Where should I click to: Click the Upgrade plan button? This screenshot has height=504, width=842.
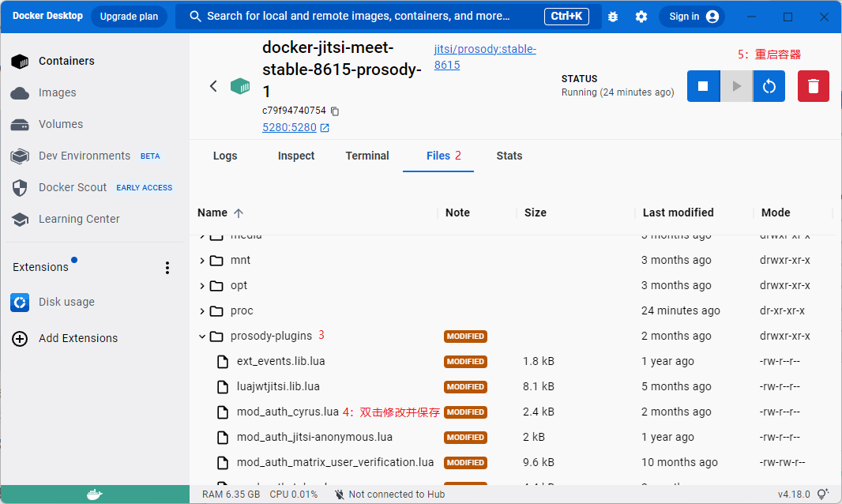click(x=129, y=17)
